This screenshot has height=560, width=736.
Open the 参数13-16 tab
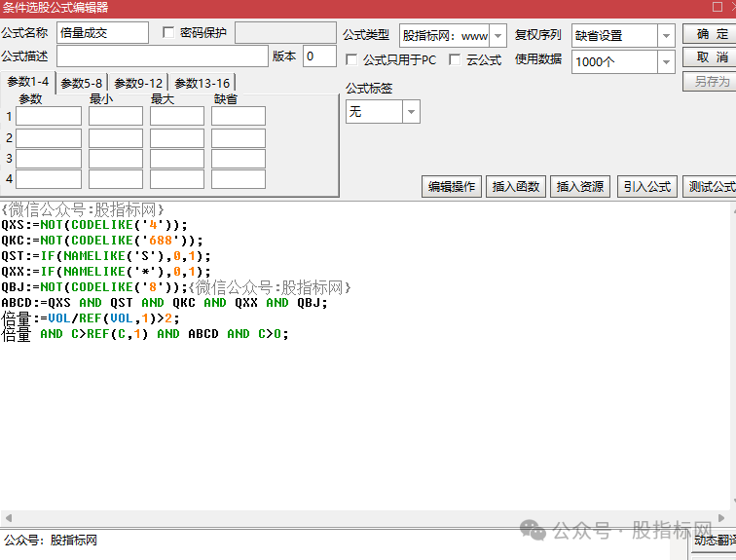click(202, 83)
